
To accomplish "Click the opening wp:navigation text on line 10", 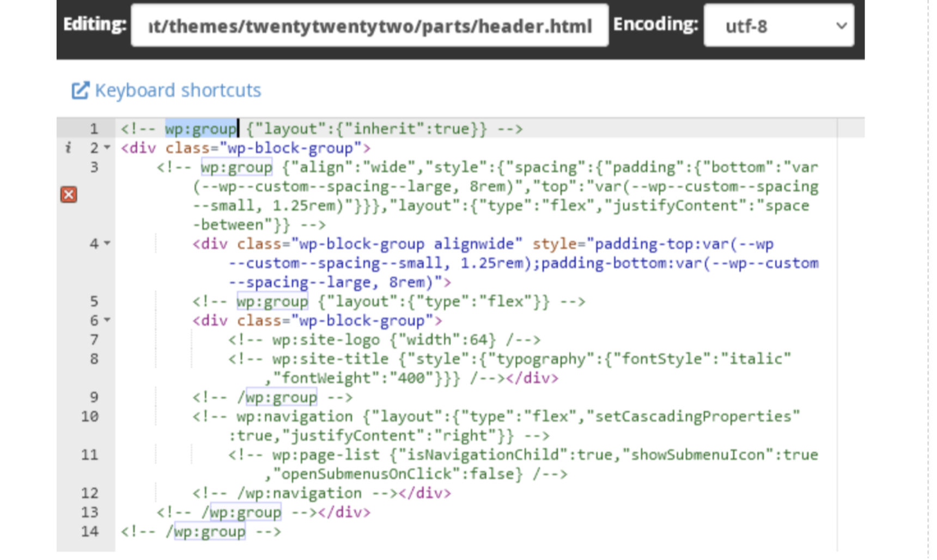I will (294, 417).
